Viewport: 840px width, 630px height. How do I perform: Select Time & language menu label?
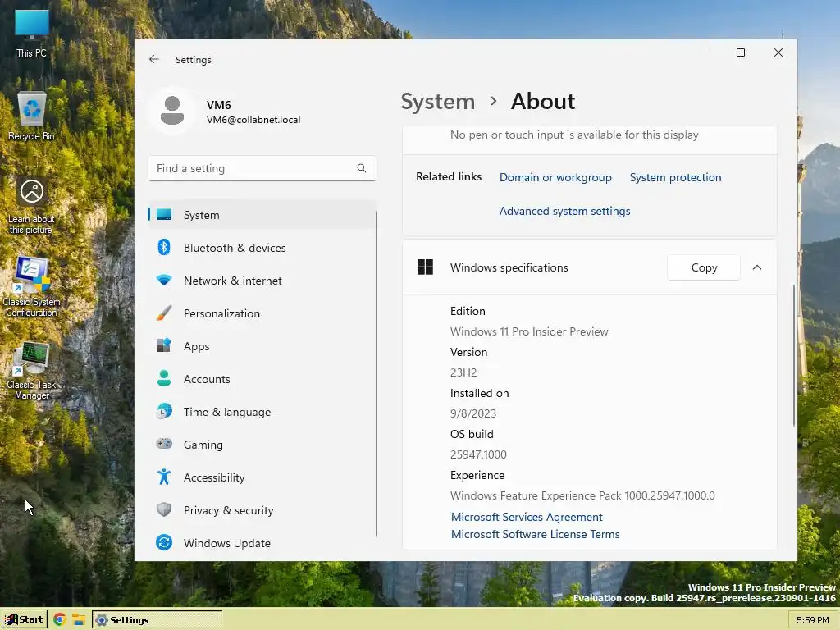click(x=227, y=412)
